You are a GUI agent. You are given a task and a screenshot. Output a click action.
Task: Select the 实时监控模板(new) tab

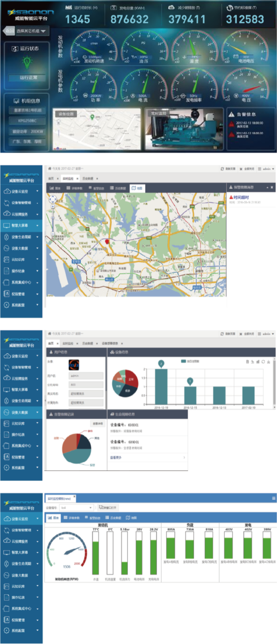59,498
